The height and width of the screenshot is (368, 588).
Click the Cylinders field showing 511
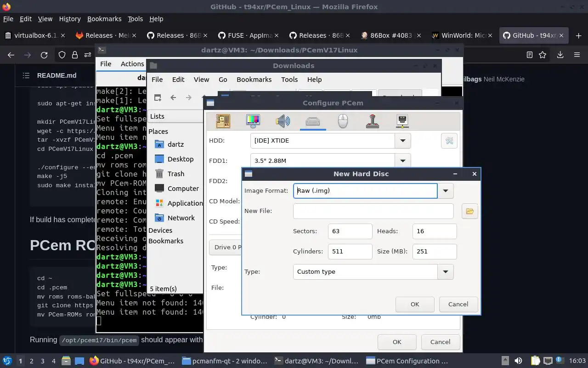coord(350,252)
